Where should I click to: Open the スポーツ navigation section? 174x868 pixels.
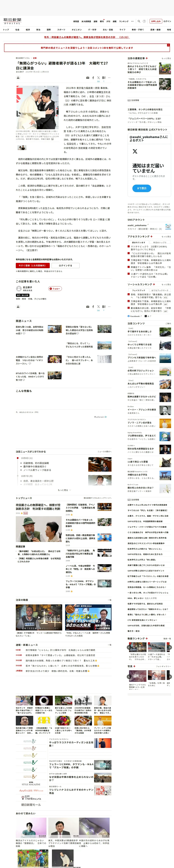coord(61,30)
